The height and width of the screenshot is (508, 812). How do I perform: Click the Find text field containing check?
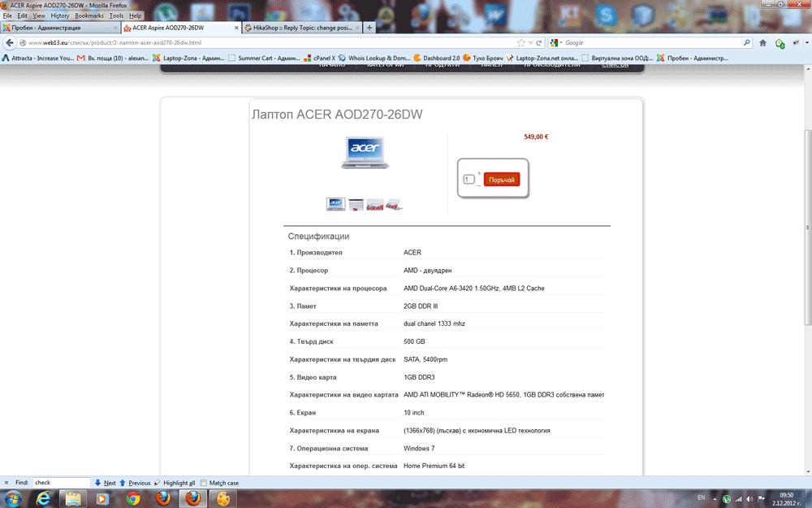pos(61,483)
